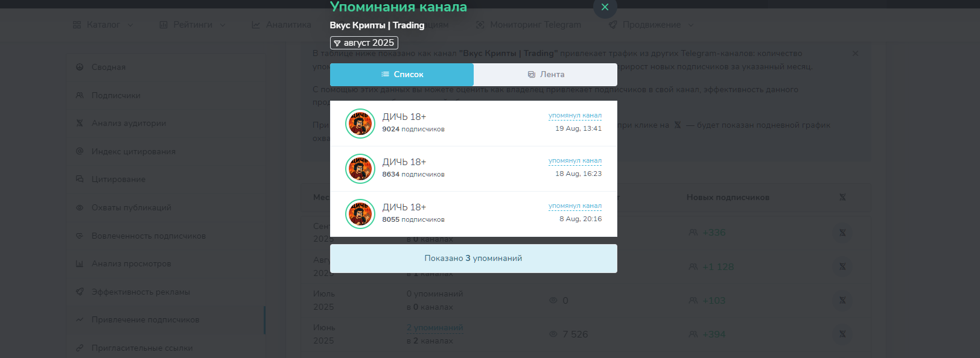The width and height of the screenshot is (980, 358).
Task: Click the Анализ просмотров bar chart icon
Action: pyautogui.click(x=80, y=263)
